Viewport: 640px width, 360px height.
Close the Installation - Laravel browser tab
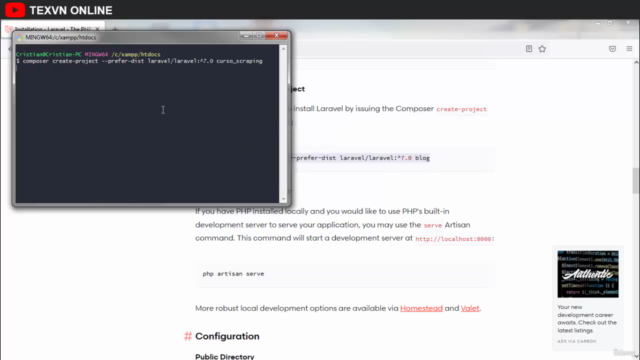click(x=98, y=29)
